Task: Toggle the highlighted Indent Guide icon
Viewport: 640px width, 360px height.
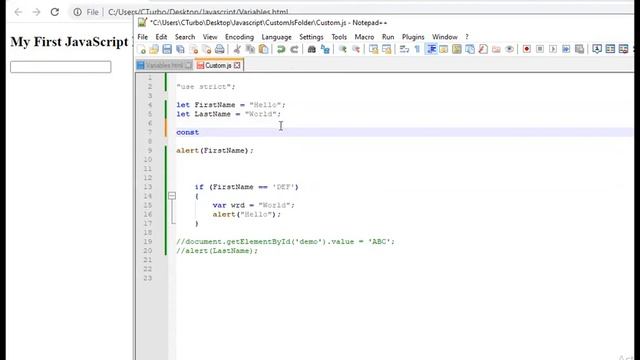Action: coord(431,49)
